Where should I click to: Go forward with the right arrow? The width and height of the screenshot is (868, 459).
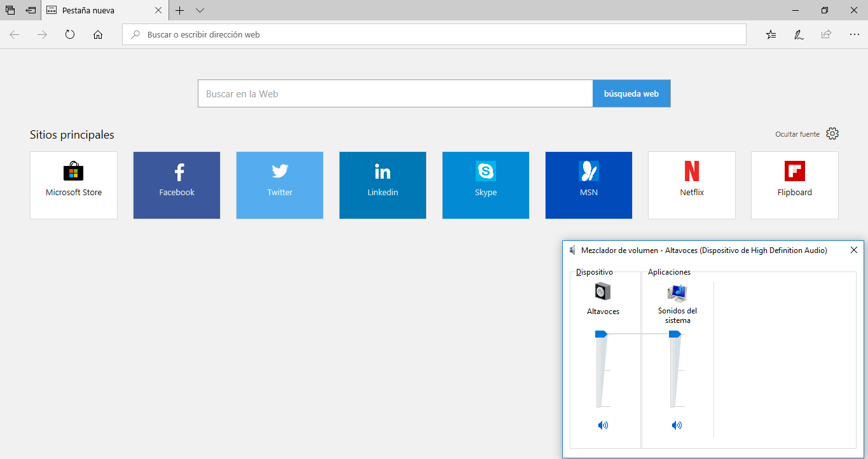pos(42,34)
